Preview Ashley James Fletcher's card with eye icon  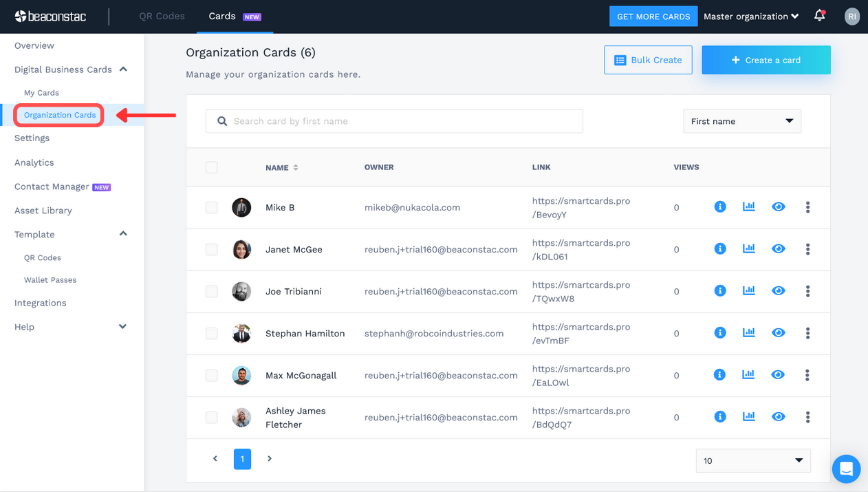779,417
